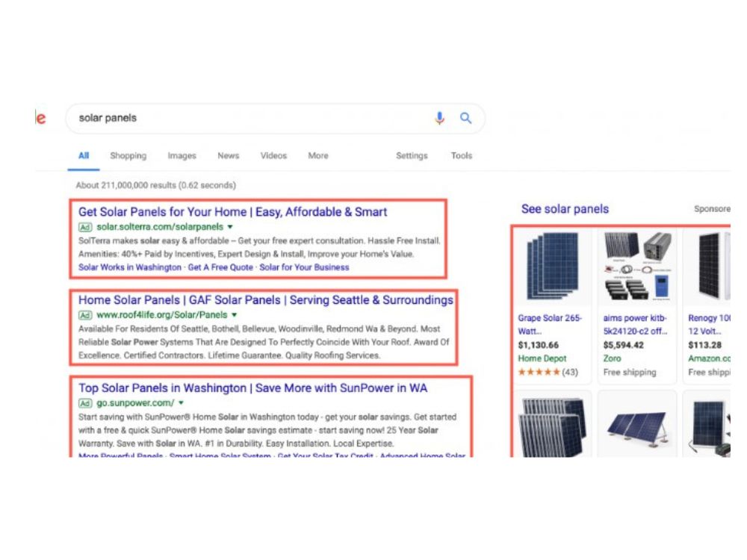
Task: Click the $113.28 price text
Action: [x=704, y=345]
